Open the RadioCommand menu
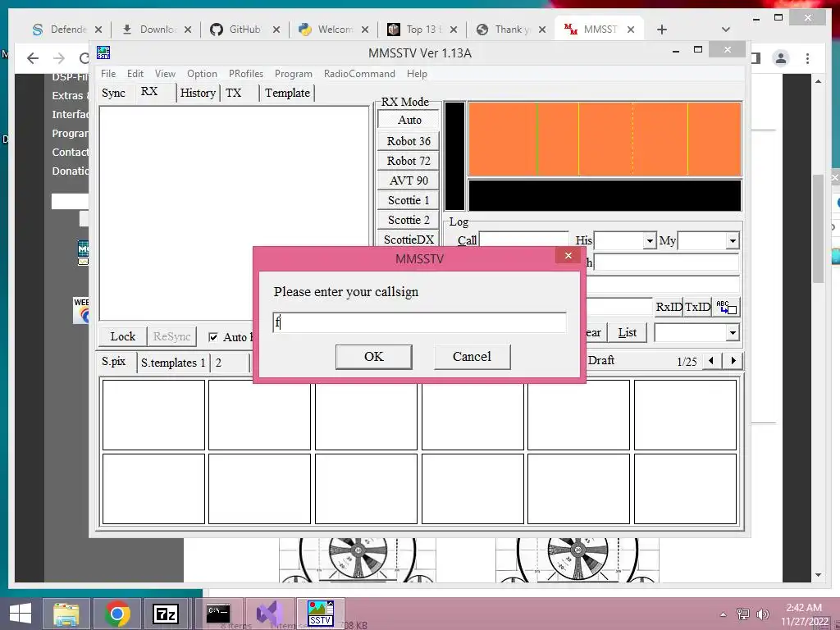This screenshot has height=630, width=840. tap(359, 73)
